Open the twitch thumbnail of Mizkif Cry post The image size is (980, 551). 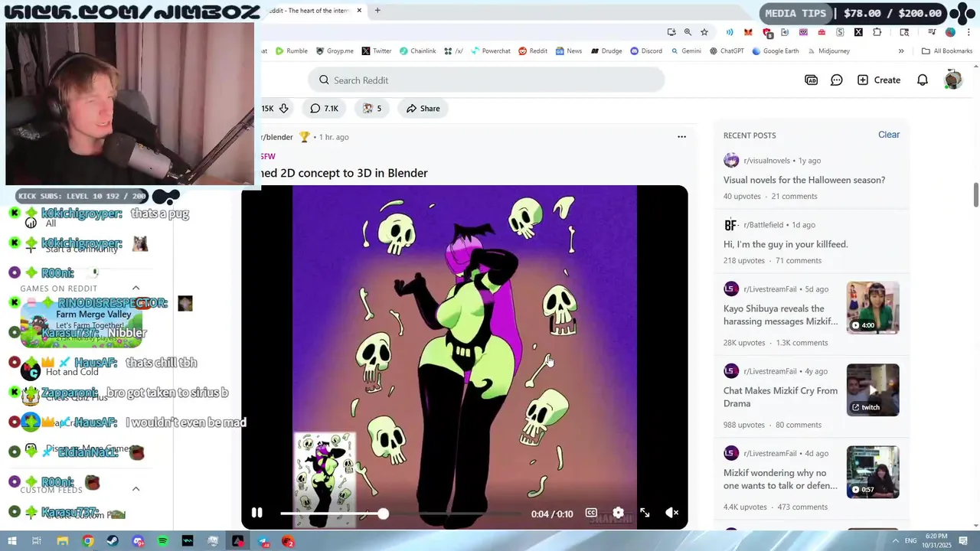(x=873, y=390)
